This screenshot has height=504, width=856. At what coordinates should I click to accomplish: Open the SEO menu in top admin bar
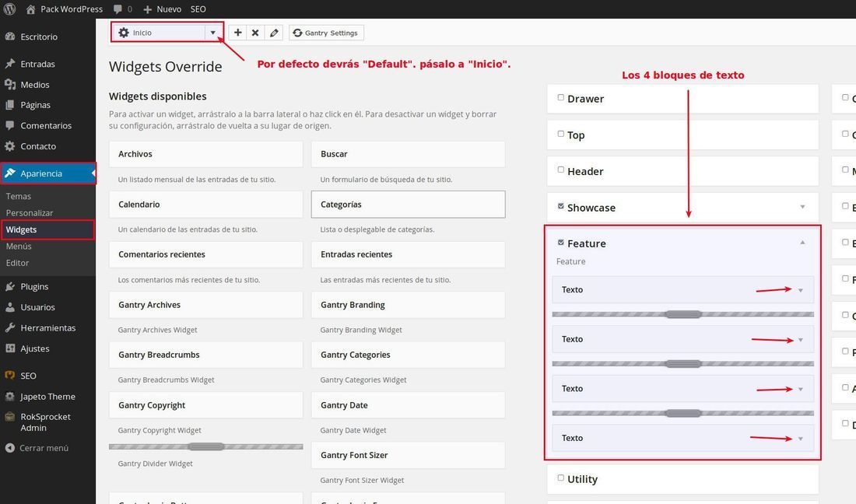click(198, 9)
